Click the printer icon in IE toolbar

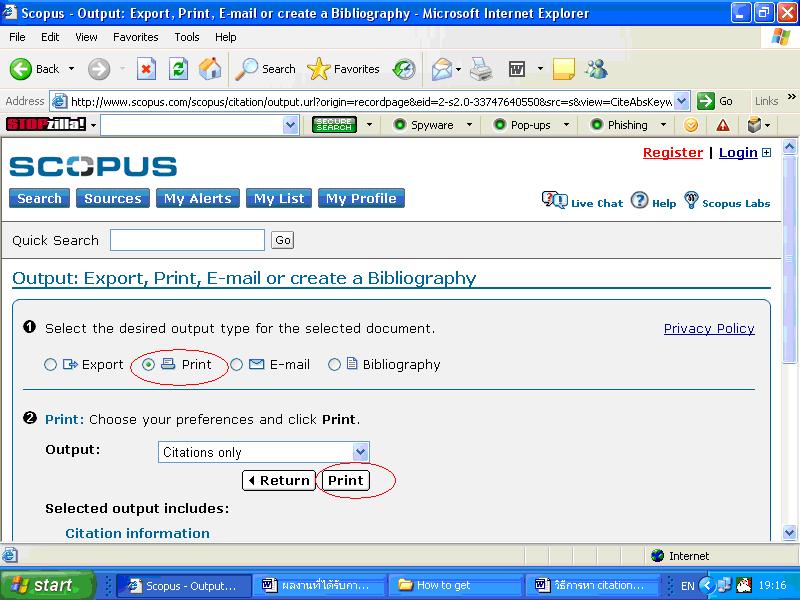pos(481,69)
